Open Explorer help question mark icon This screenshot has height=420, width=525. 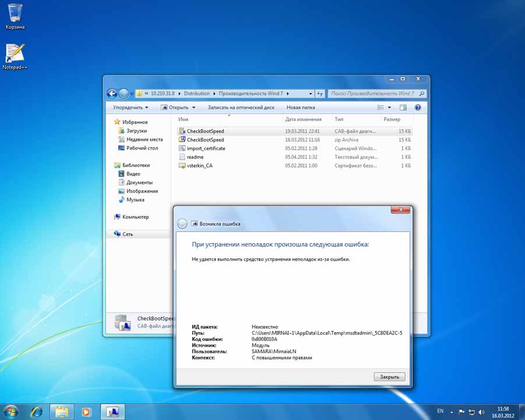point(417,108)
